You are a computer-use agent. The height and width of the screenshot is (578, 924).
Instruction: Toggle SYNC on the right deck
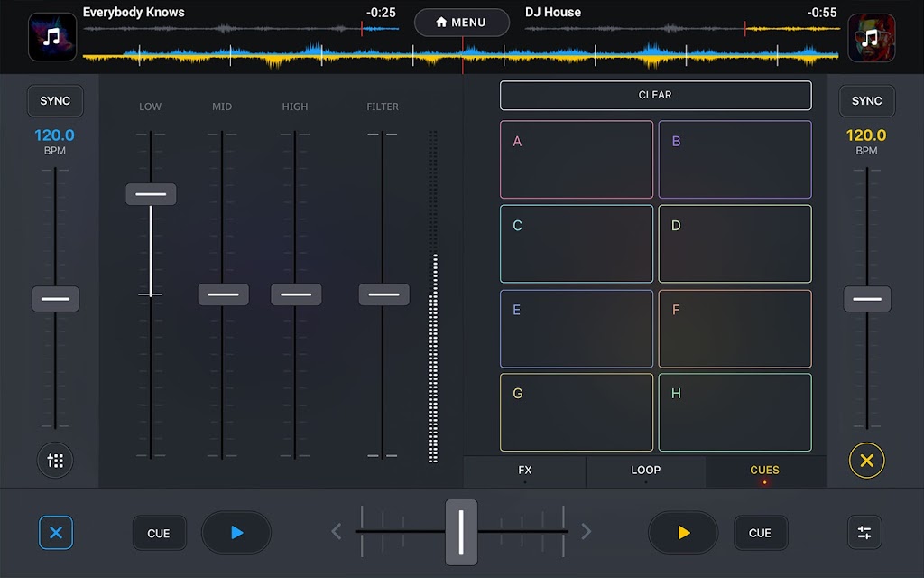[866, 101]
